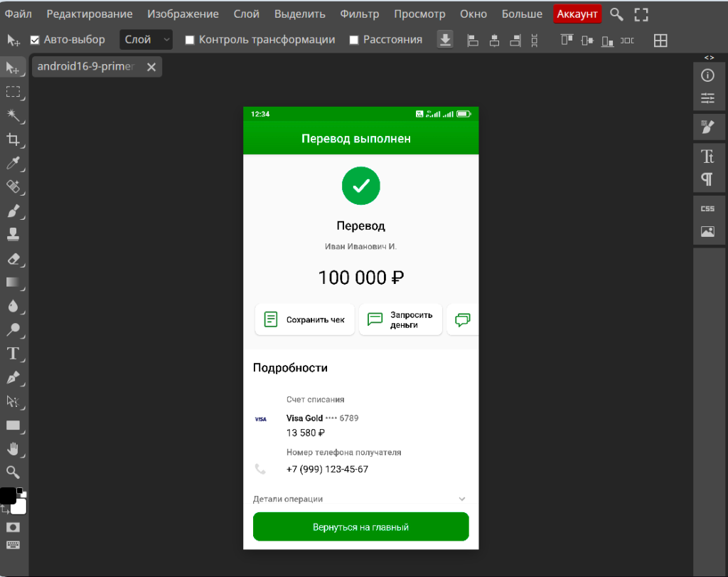
Task: Pick the Eyedropper tool
Action: 13,164
